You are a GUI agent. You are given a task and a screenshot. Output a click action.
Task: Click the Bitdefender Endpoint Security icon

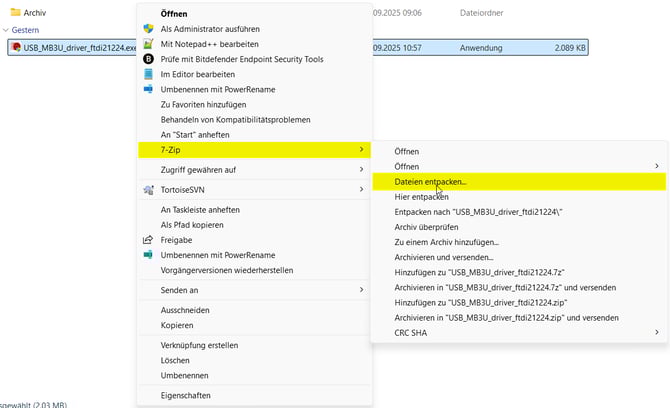click(148, 59)
